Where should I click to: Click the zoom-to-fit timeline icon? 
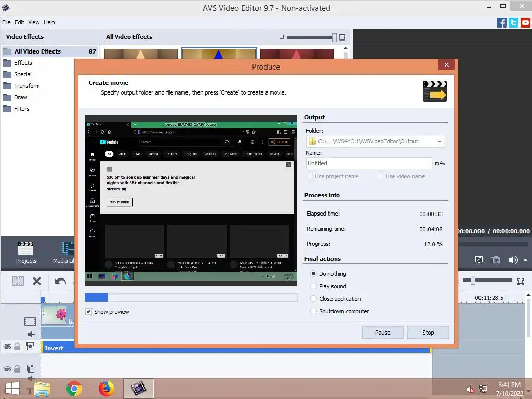point(521,281)
